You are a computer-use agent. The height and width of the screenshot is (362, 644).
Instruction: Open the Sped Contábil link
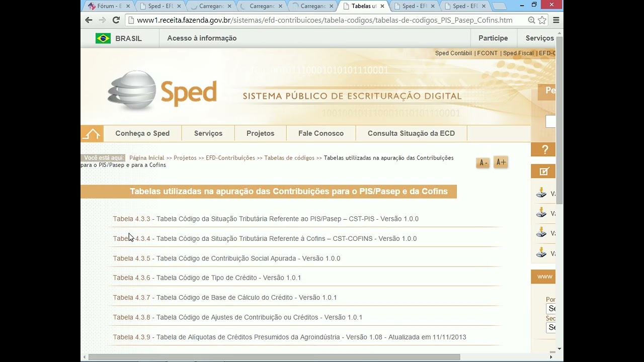pos(453,53)
